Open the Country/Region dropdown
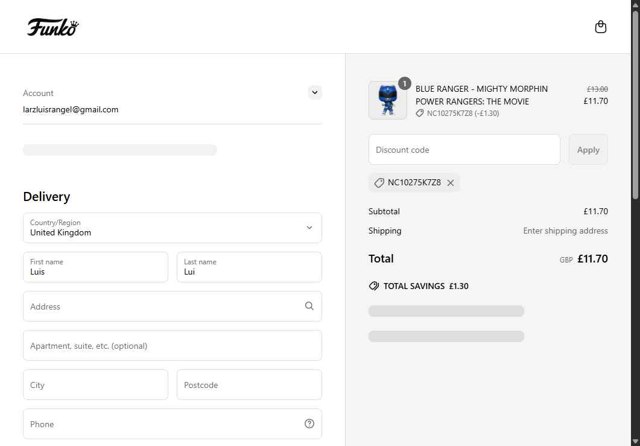Viewport: 640px width, 446px height. point(172,227)
